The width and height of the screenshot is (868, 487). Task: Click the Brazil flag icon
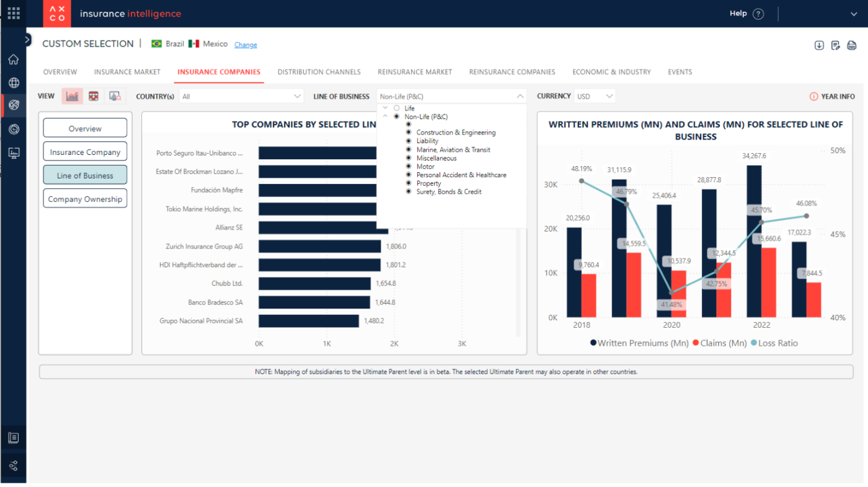(157, 44)
